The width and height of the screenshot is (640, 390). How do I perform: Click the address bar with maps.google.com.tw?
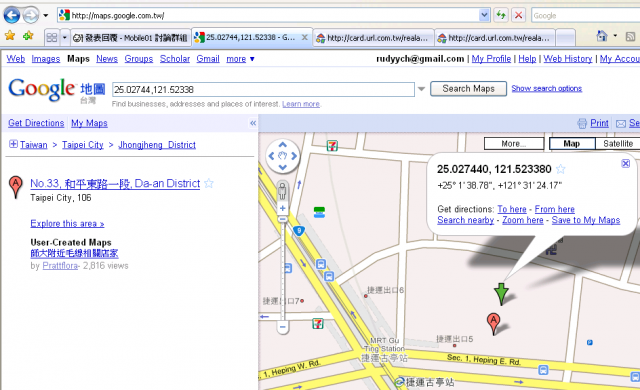268,16
